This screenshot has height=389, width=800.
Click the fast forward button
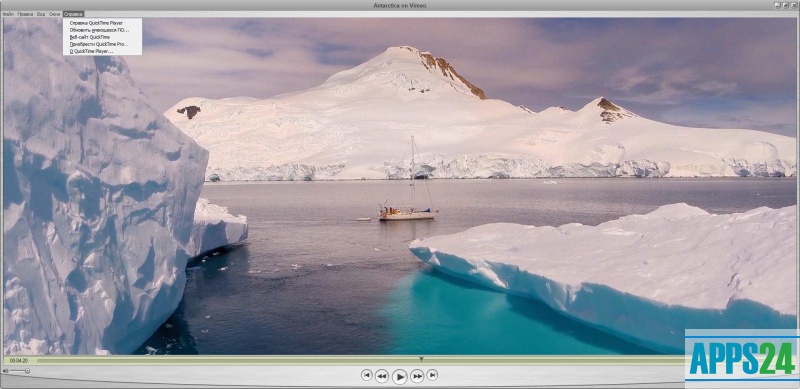[417, 377]
